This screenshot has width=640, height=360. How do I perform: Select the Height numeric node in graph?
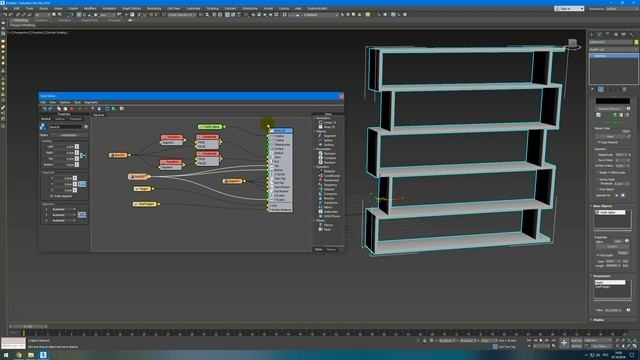(143, 189)
